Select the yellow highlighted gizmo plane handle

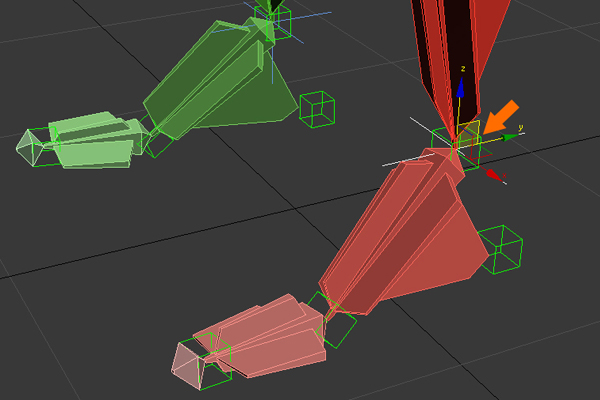pyautogui.click(x=468, y=132)
